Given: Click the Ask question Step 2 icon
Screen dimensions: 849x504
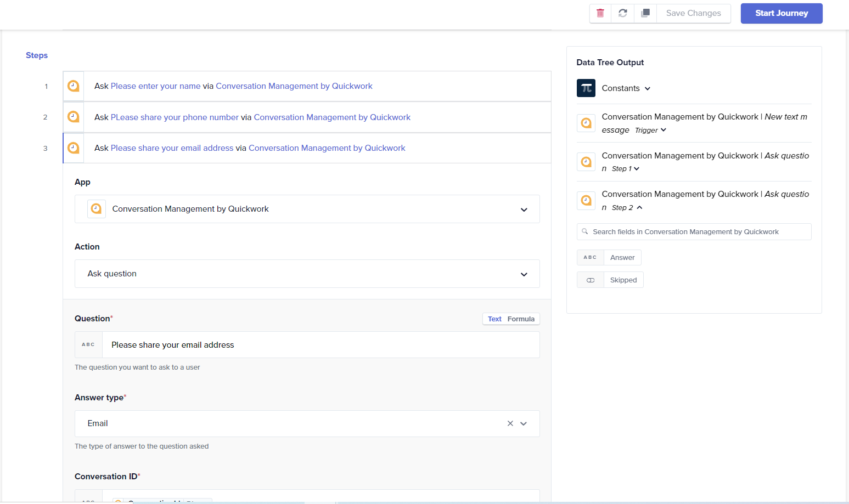Looking at the screenshot, I should tap(586, 200).
